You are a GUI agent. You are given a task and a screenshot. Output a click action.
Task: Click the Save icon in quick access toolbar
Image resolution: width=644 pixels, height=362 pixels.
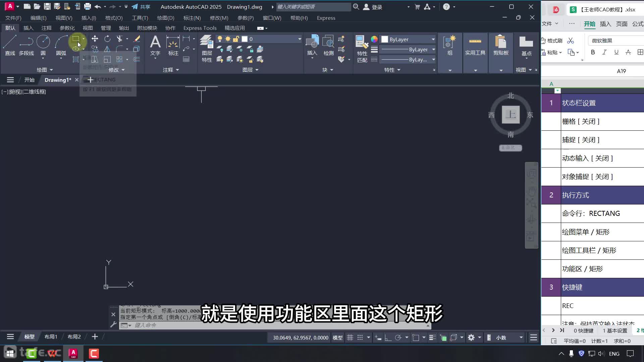tap(47, 6)
